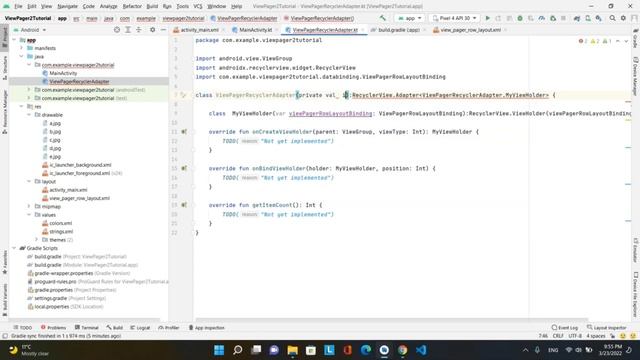Screen dimensions: 640x360
Task: Click the Select Opened File target icon
Action: (x=117, y=30)
